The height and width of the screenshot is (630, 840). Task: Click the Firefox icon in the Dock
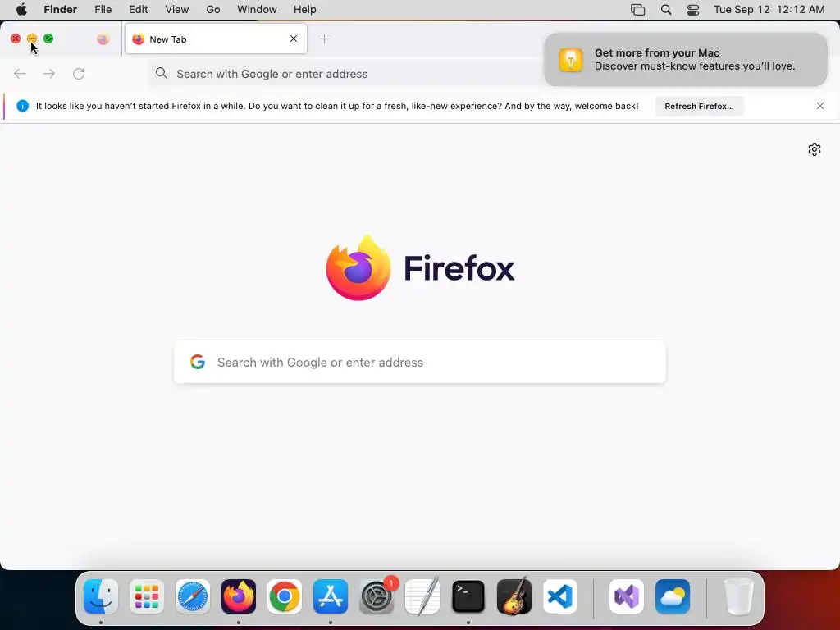(x=239, y=596)
